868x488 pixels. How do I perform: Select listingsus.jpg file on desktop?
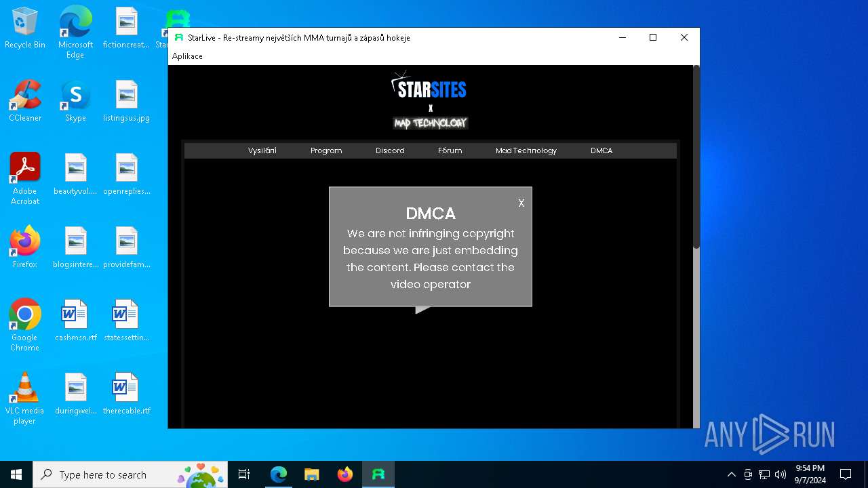tap(126, 101)
